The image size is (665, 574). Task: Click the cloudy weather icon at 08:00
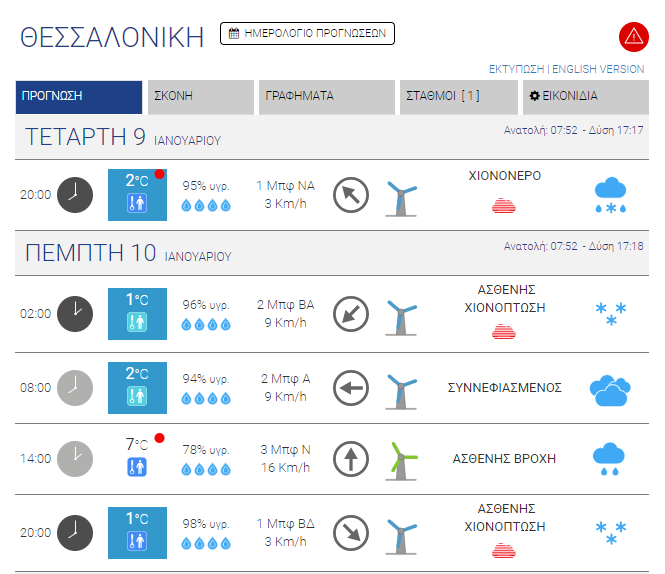tap(609, 388)
